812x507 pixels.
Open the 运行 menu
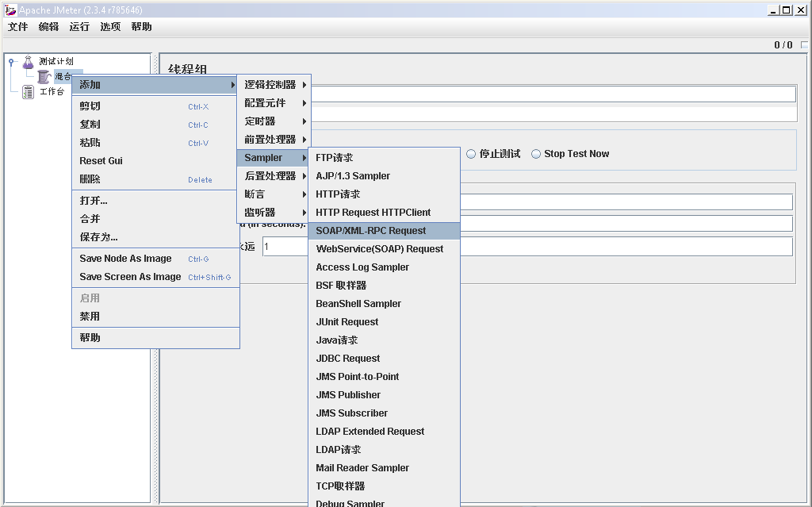tap(79, 27)
